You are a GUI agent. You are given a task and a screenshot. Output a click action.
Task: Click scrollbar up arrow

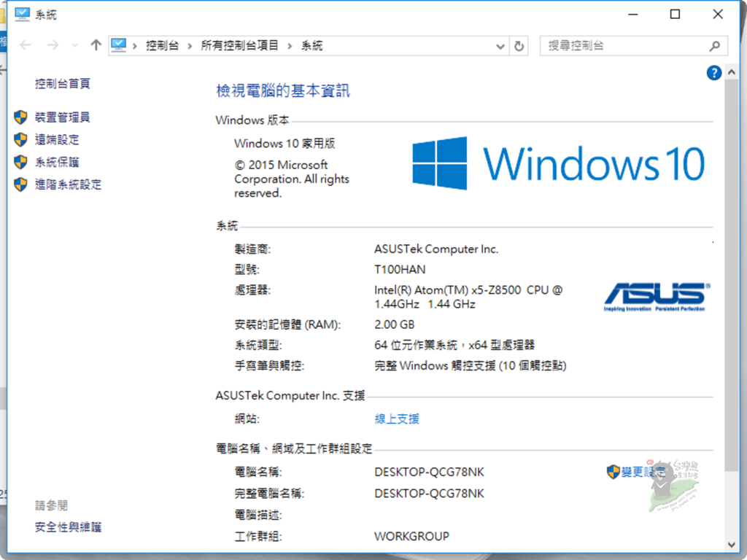coord(732,72)
